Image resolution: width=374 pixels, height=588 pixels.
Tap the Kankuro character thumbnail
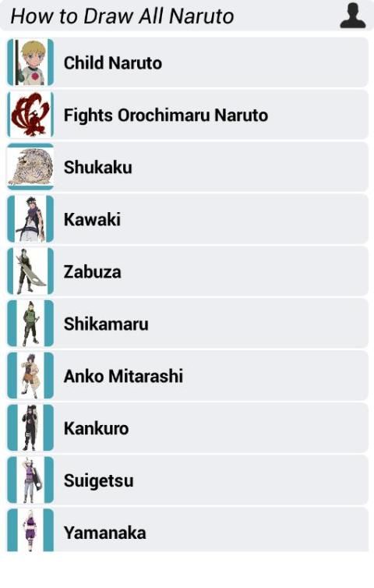pyautogui.click(x=30, y=428)
